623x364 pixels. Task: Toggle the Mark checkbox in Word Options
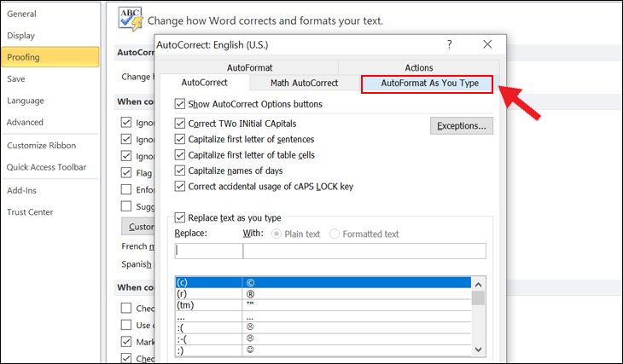(126, 341)
